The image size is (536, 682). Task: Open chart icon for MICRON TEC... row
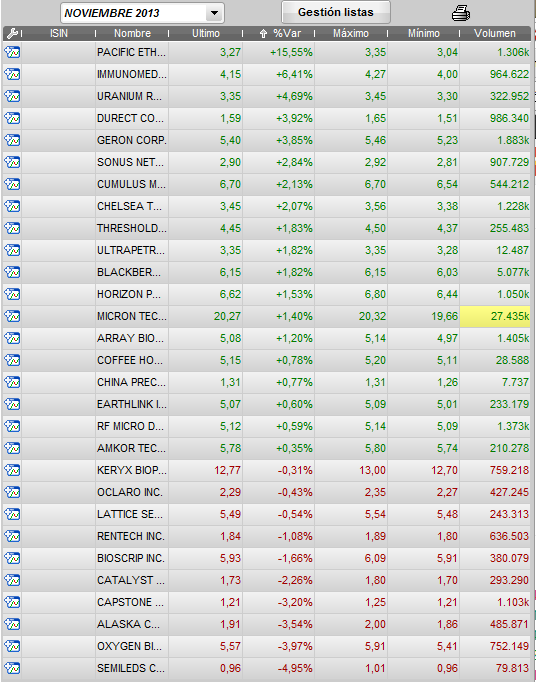pyautogui.click(x=12, y=316)
